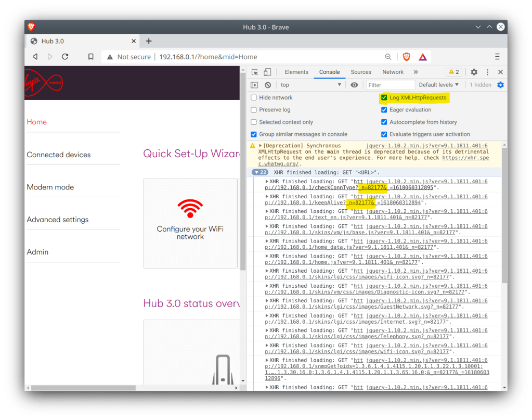The image size is (532, 420).
Task: Toggle the device toolbar icon
Action: click(x=267, y=72)
